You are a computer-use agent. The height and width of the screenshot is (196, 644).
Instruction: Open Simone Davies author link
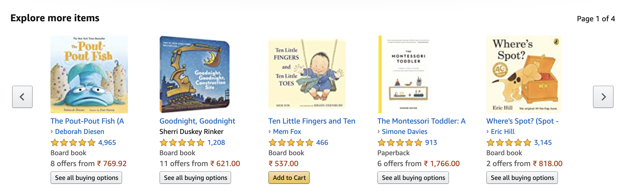coord(405,132)
